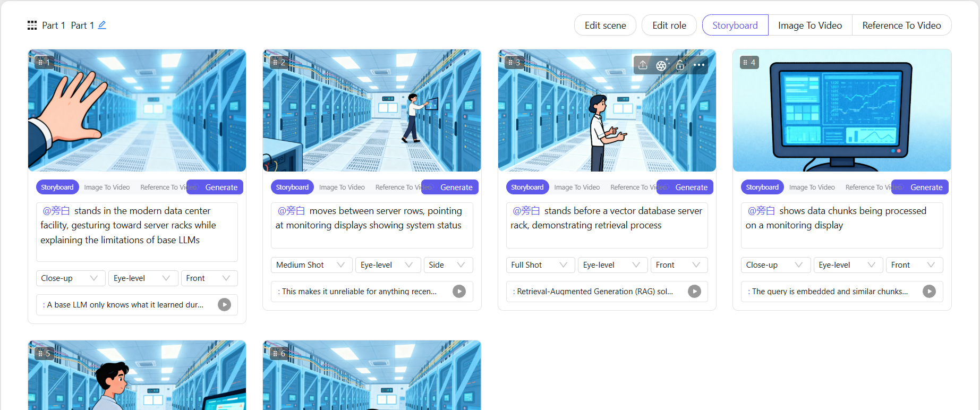
Task: Click the grid icon beside Part 1
Action: click(x=32, y=25)
